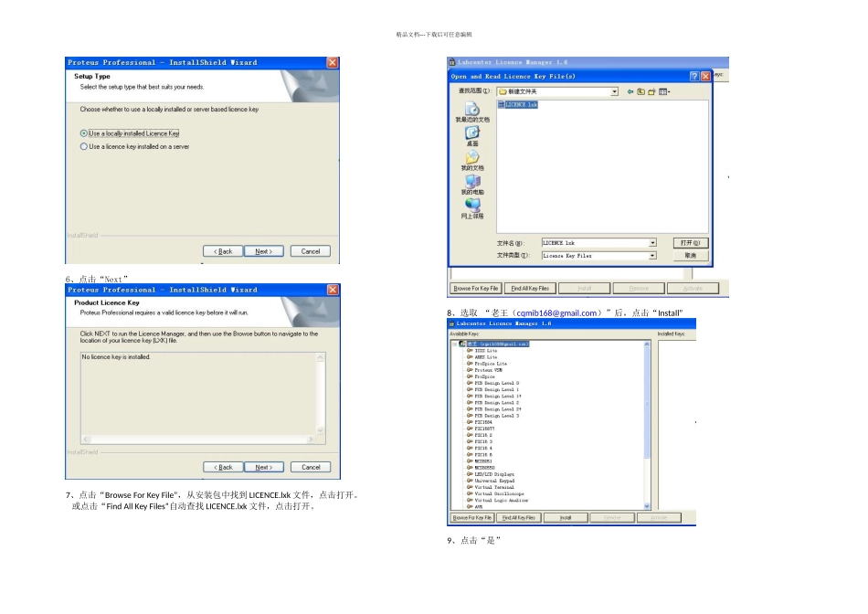
Task: Expand the file name combo box arrow
Action: pyautogui.click(x=652, y=242)
